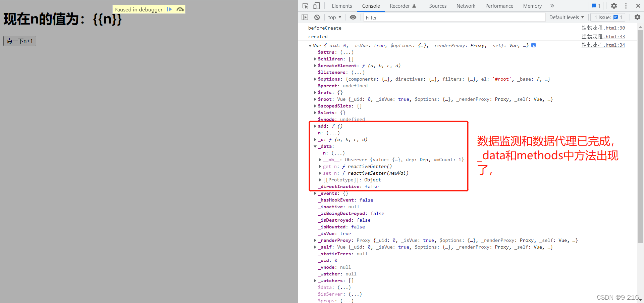The image size is (644, 303).
Task: Switch to the Elements tab
Action: tap(342, 6)
